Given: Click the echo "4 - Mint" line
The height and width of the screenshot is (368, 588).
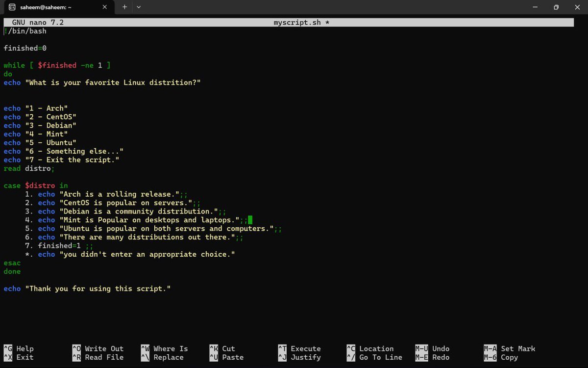Looking at the screenshot, I should (36, 134).
